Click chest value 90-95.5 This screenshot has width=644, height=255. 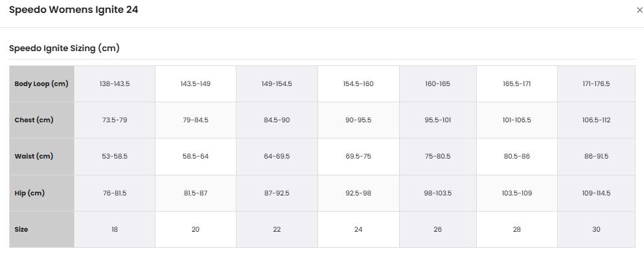pos(358,120)
